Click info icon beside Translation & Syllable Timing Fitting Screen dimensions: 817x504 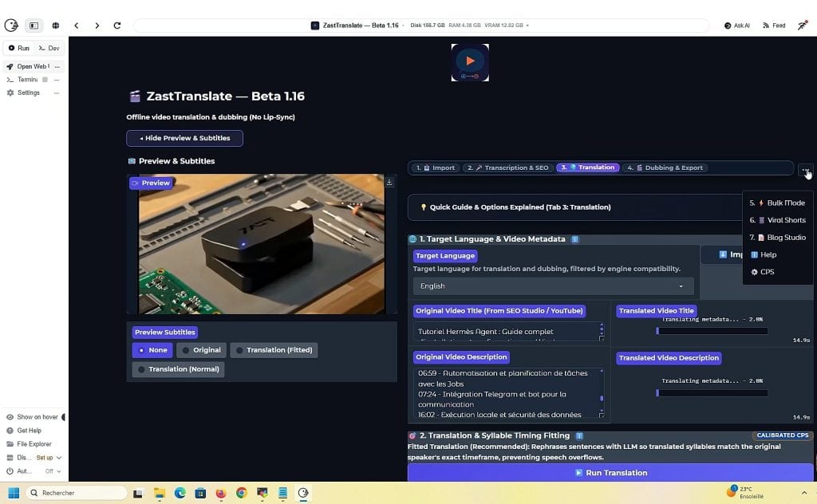579,435
